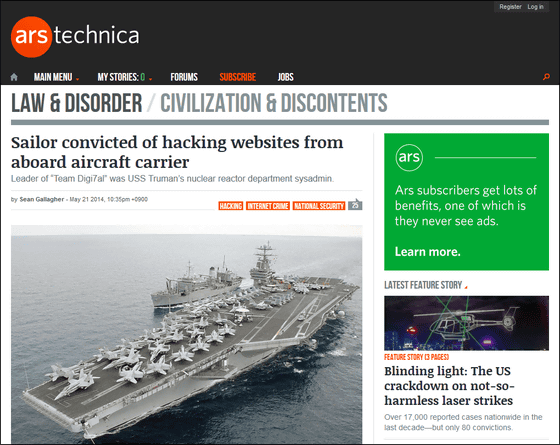Click the round ars logo in green ad

pyautogui.click(x=409, y=158)
